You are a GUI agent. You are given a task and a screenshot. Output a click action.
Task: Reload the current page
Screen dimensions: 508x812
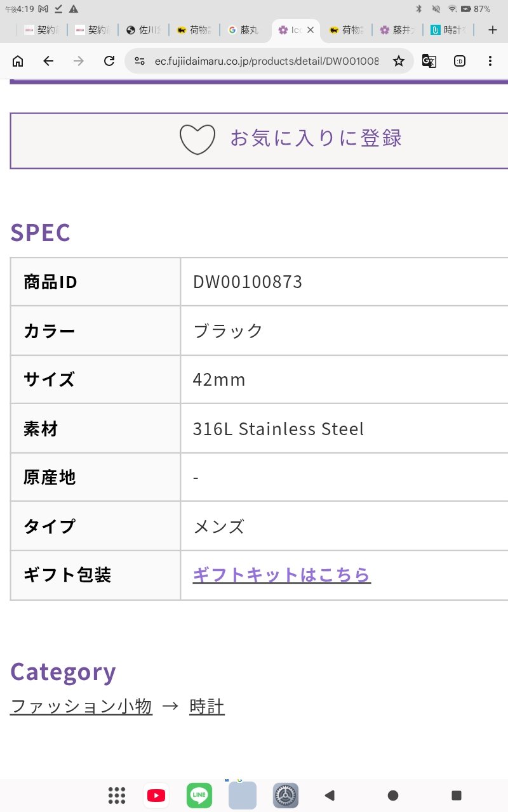109,61
